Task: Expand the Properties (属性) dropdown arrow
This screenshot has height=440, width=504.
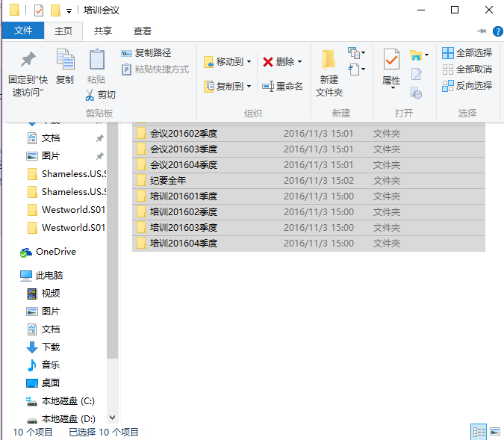Action: [393, 88]
